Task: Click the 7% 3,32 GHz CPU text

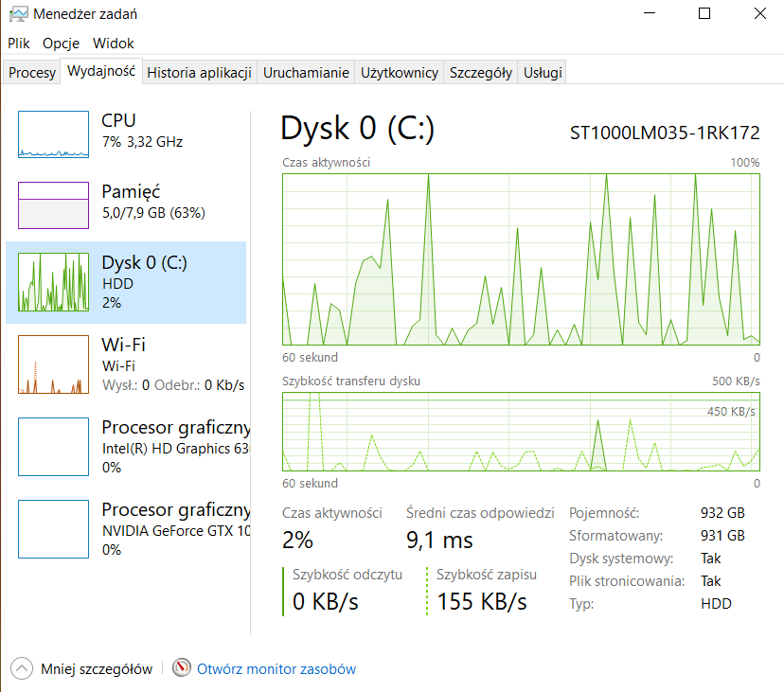Action: point(142,142)
